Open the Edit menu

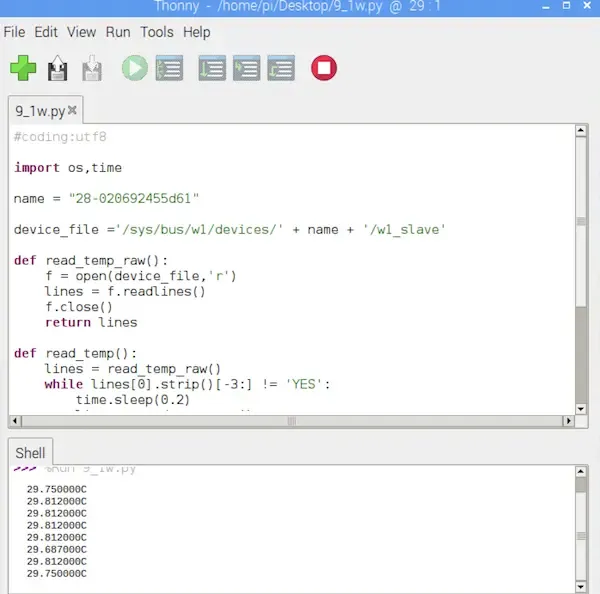click(x=46, y=32)
